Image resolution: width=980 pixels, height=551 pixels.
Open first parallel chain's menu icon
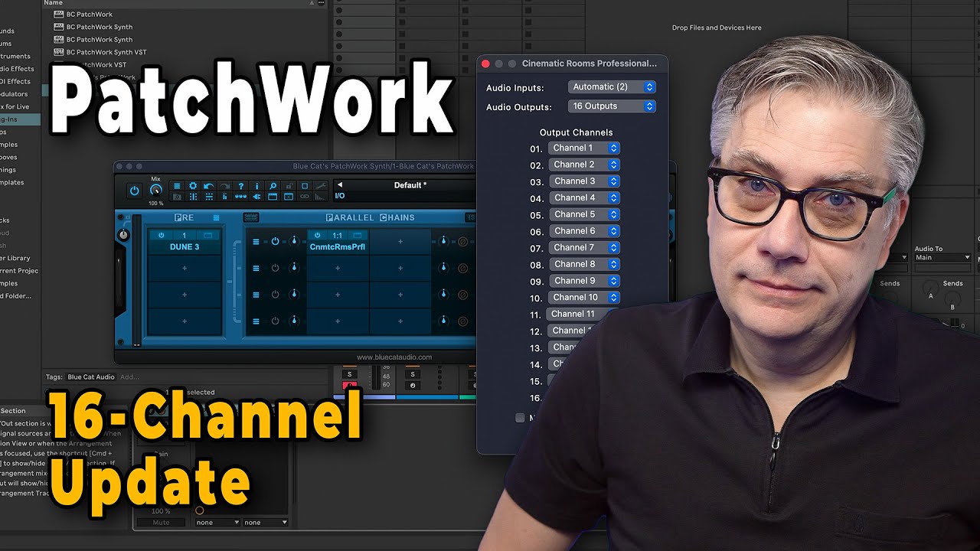click(x=256, y=242)
